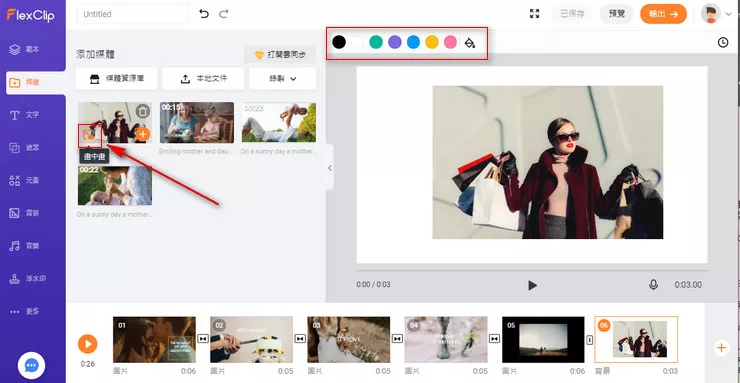Open the music tab with note icon
This screenshot has width=740, height=383.
[33, 246]
